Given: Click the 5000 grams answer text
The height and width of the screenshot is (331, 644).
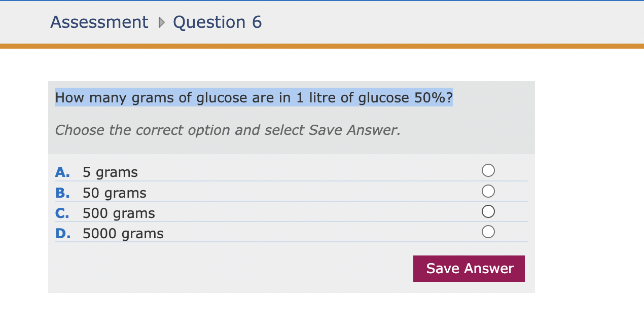Looking at the screenshot, I should pyautogui.click(x=123, y=234).
